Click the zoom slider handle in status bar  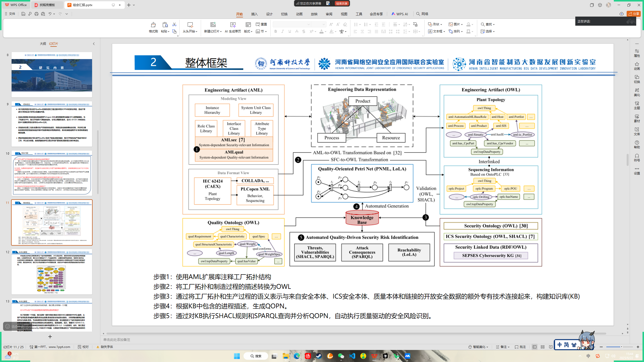(x=621, y=347)
